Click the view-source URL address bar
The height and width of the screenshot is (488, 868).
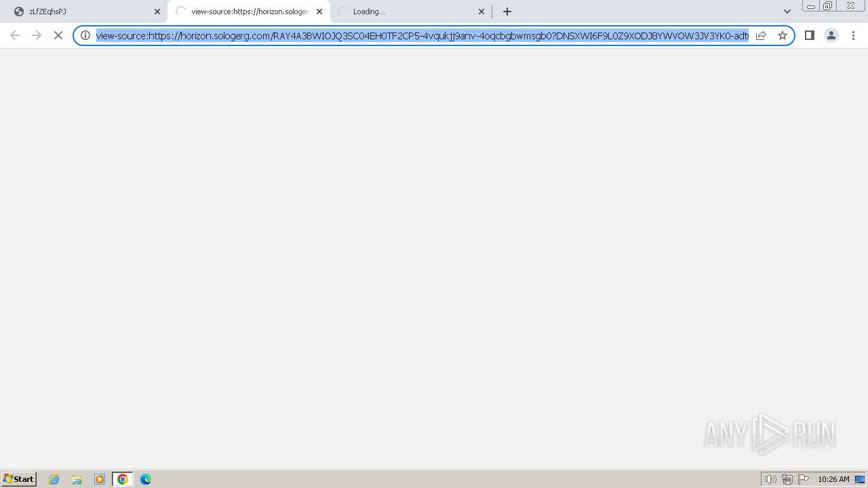[422, 35]
